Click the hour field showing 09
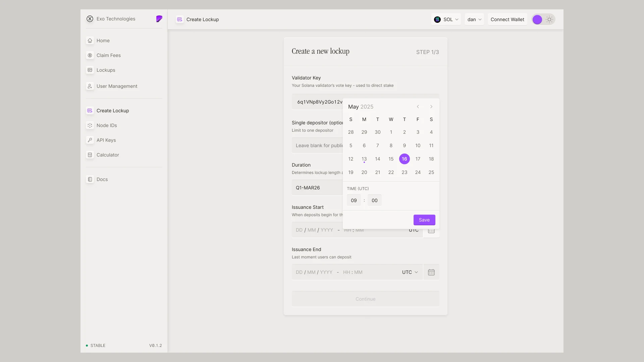This screenshot has width=644, height=362. point(354,200)
